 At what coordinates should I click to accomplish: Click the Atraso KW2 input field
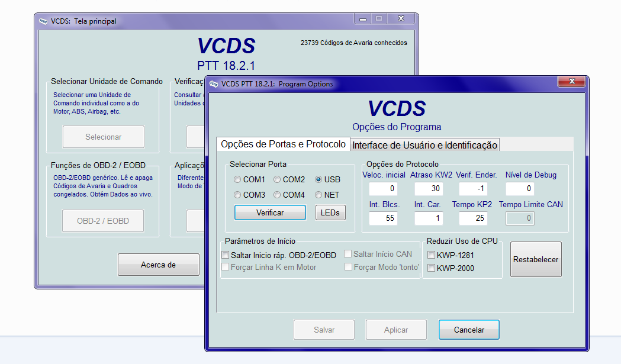429,189
